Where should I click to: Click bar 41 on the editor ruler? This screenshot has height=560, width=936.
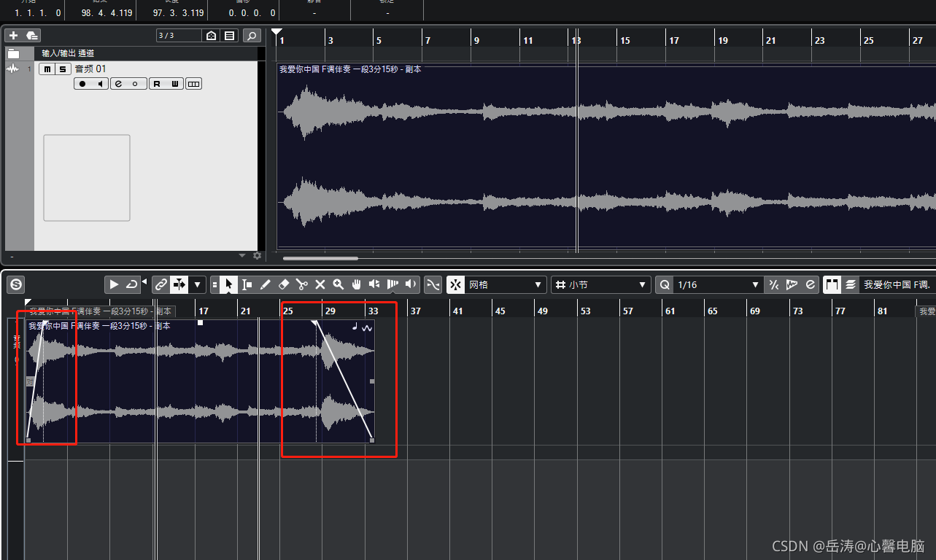457,311
